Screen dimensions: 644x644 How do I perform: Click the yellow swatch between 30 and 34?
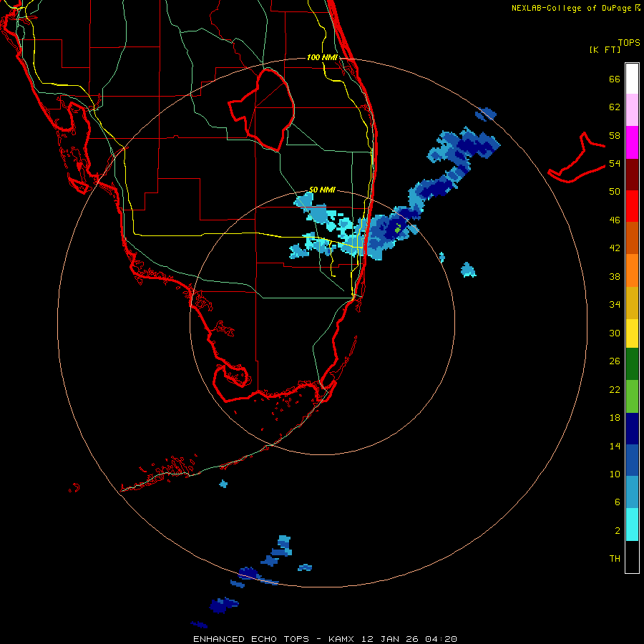[x=632, y=333]
